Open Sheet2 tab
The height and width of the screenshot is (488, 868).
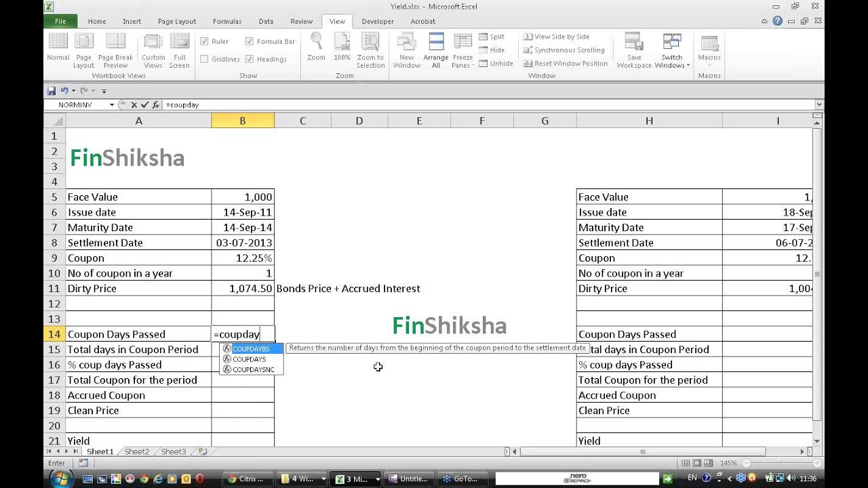coord(136,451)
